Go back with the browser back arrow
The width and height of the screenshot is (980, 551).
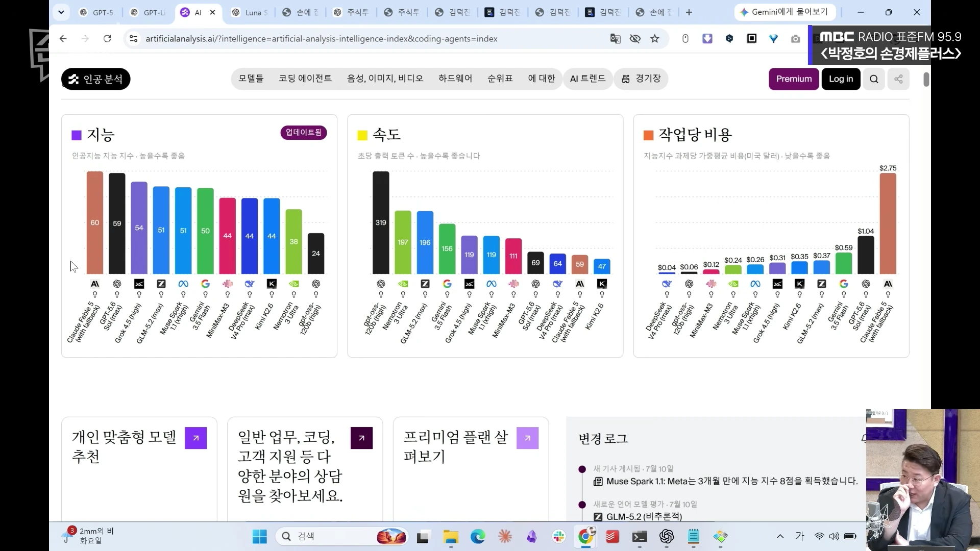pyautogui.click(x=63, y=39)
